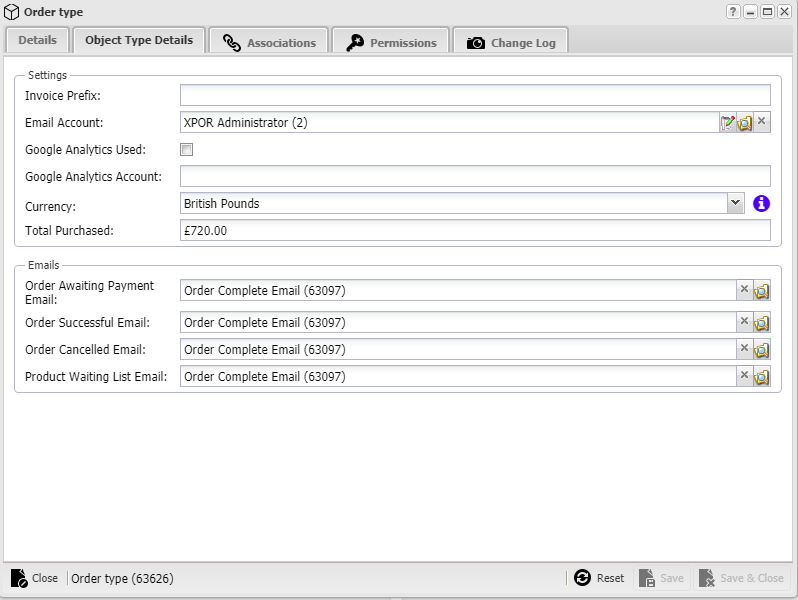Click the Close button in footer

[x=35, y=578]
